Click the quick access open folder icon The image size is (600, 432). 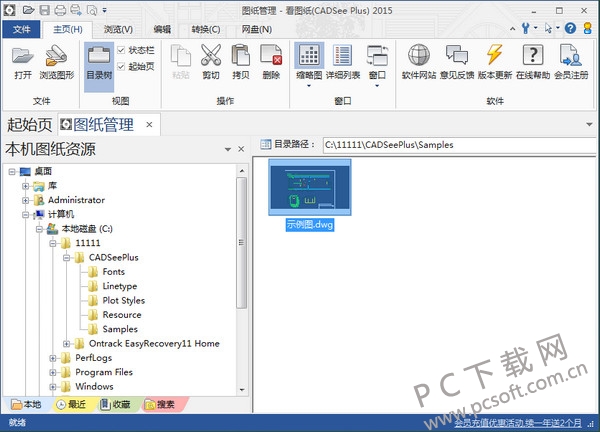tap(28, 10)
